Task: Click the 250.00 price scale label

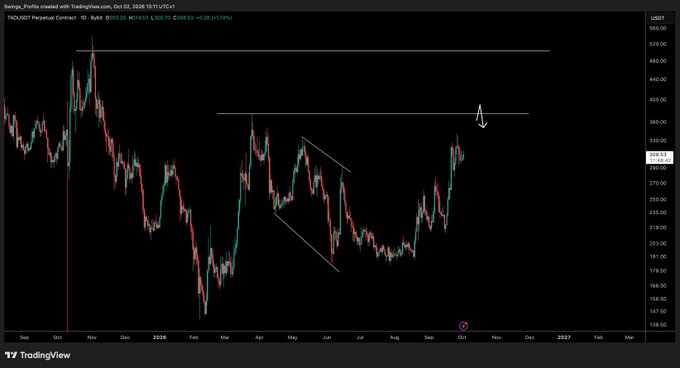Action: click(657, 199)
